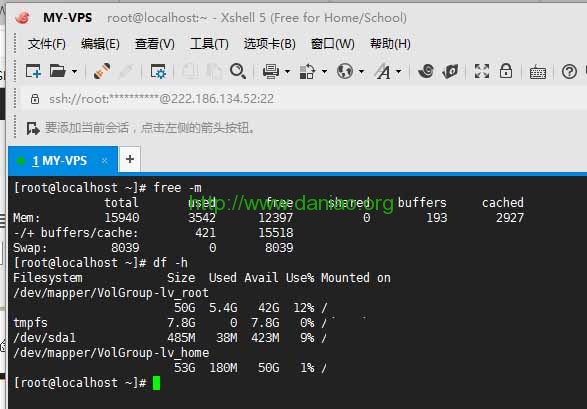The width and height of the screenshot is (587, 409).
Task: Toggle full screen mode icon
Action: (482, 71)
